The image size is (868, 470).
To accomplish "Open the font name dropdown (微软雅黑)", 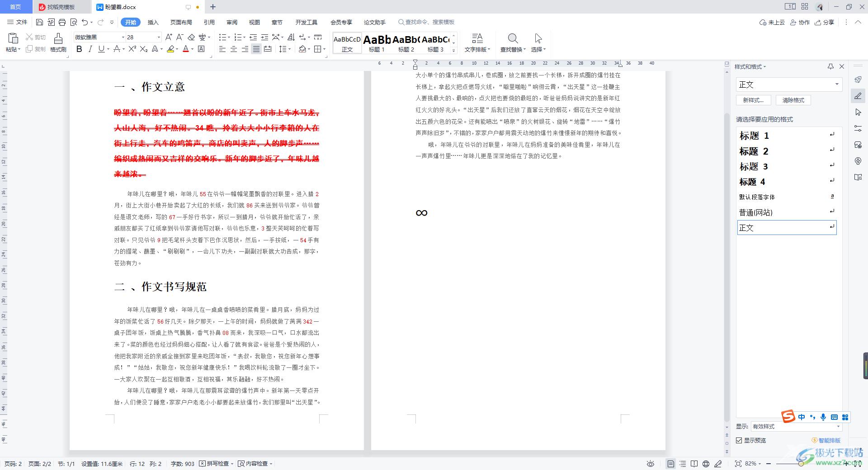I will 123,37.
